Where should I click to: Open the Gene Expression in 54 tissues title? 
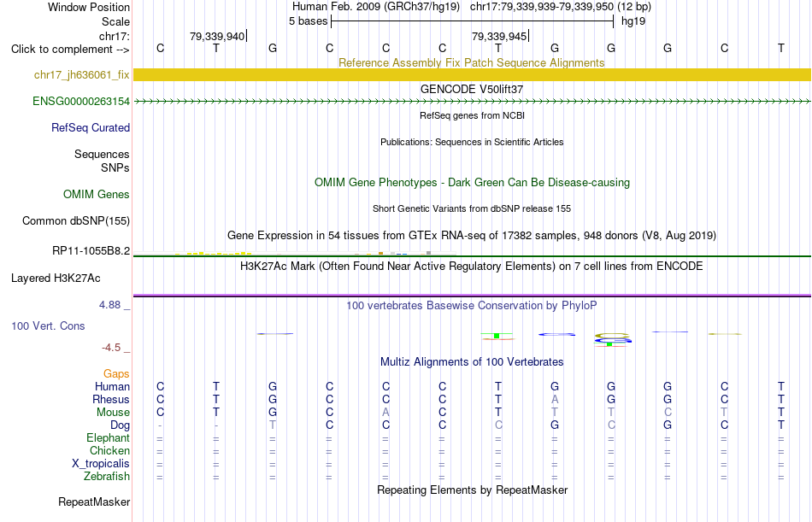[x=472, y=236]
